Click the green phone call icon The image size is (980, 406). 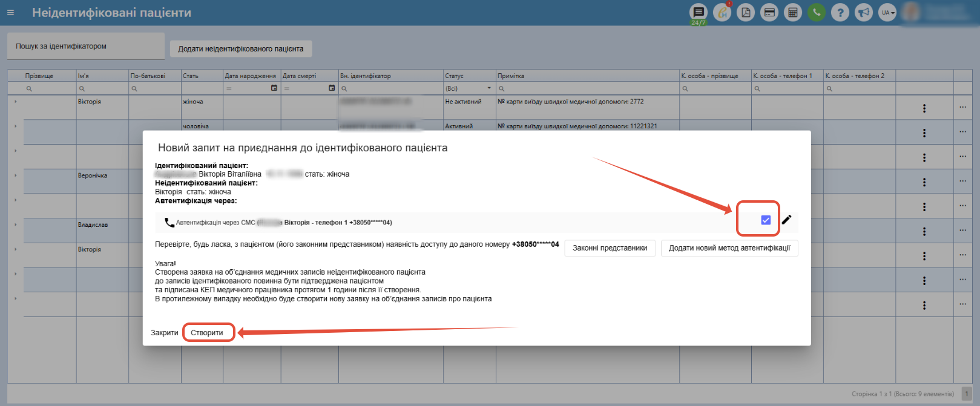(817, 12)
